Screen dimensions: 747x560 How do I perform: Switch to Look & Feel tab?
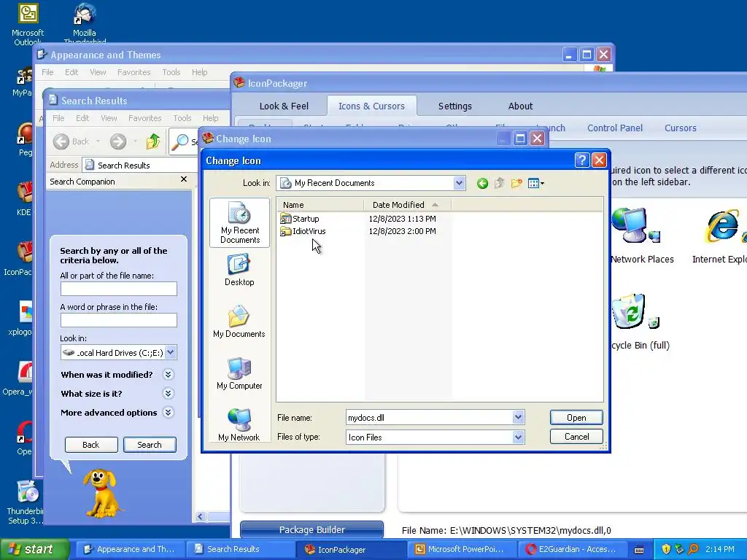pyautogui.click(x=284, y=106)
